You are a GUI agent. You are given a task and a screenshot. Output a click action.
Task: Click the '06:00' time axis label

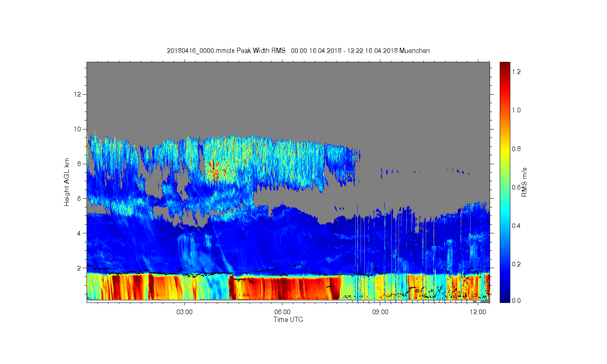[282, 312]
